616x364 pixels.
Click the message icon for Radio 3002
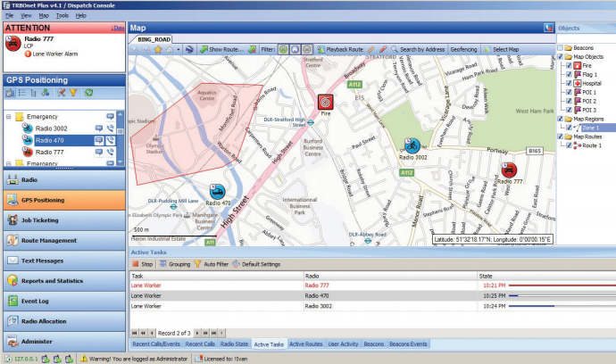click(99, 128)
